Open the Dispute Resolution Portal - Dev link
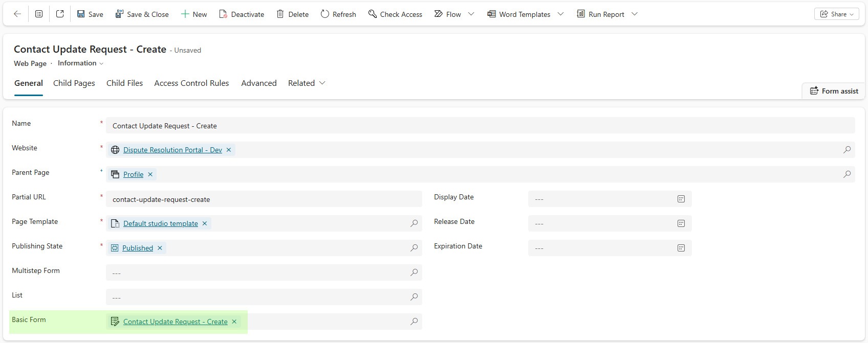868x343 pixels. pos(172,150)
